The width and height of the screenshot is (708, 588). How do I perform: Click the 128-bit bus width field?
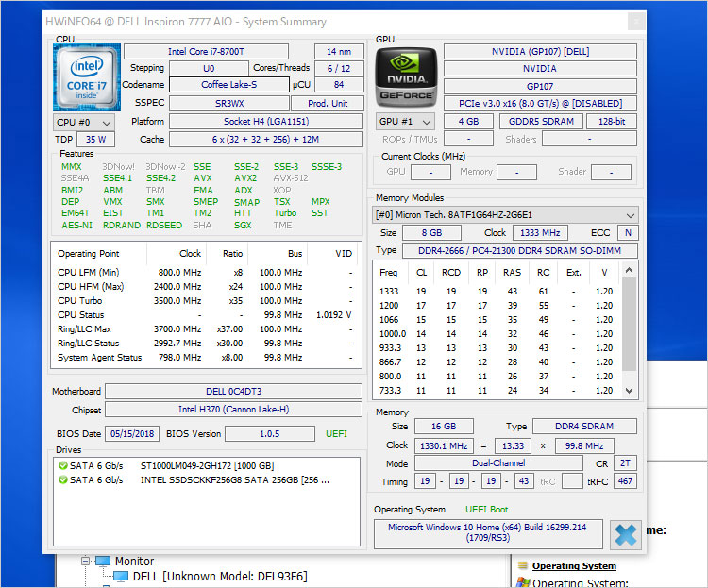click(x=612, y=122)
